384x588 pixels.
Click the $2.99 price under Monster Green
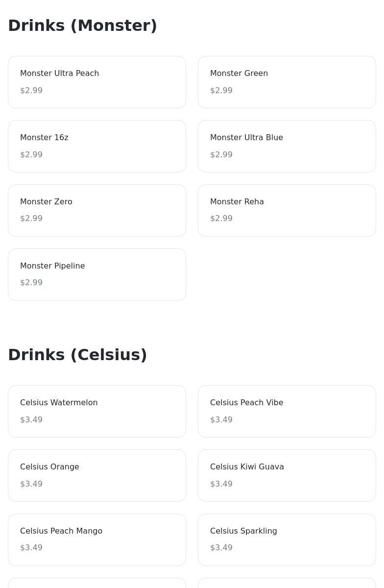coord(221,91)
